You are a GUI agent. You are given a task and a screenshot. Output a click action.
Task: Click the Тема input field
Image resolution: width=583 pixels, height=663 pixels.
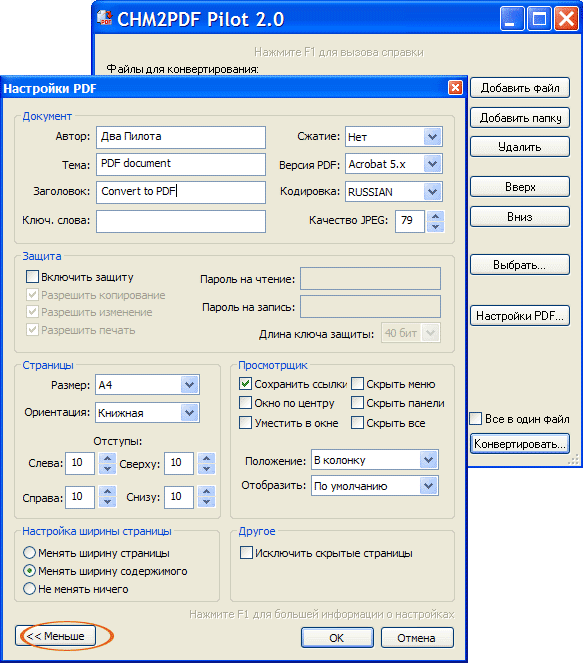point(181,164)
